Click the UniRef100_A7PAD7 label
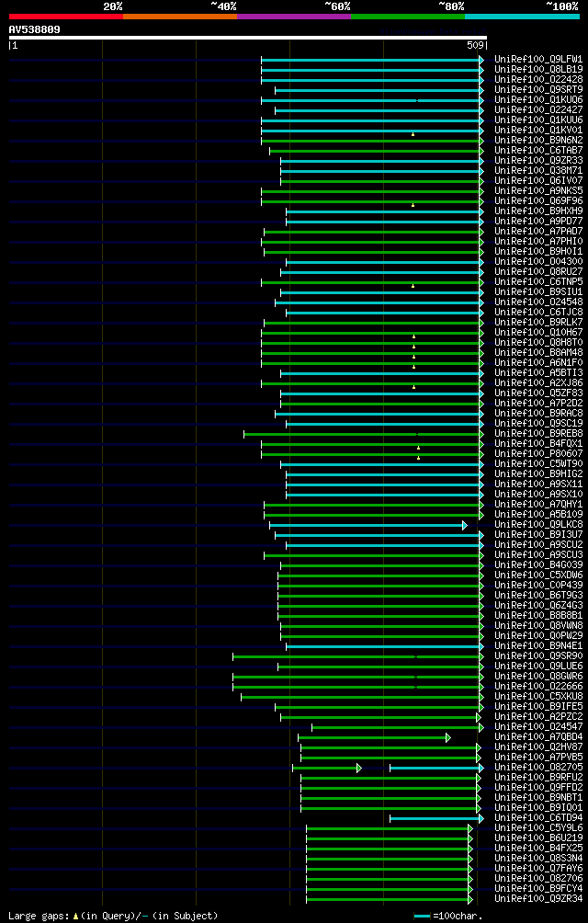This screenshot has width=588, height=923. [x=538, y=232]
